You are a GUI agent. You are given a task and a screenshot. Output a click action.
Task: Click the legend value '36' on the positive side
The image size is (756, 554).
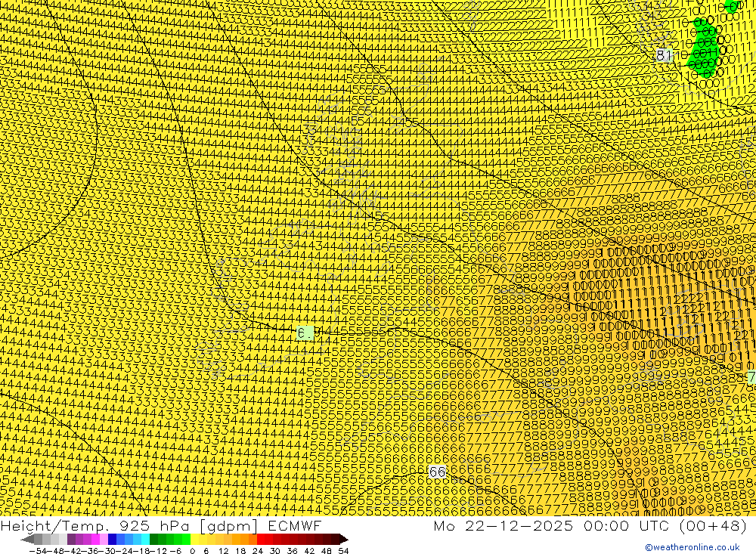pyautogui.click(x=292, y=550)
